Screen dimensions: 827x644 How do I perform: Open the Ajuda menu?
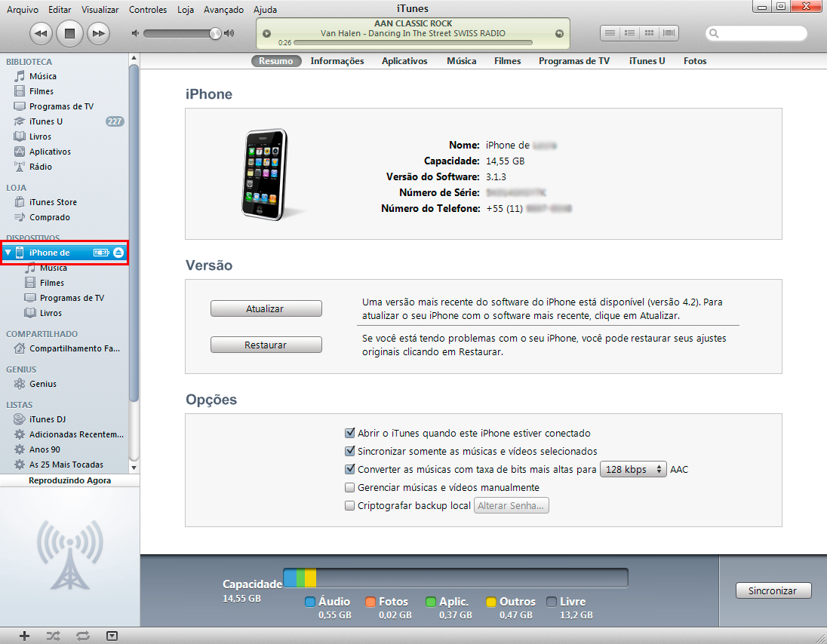pyautogui.click(x=265, y=10)
